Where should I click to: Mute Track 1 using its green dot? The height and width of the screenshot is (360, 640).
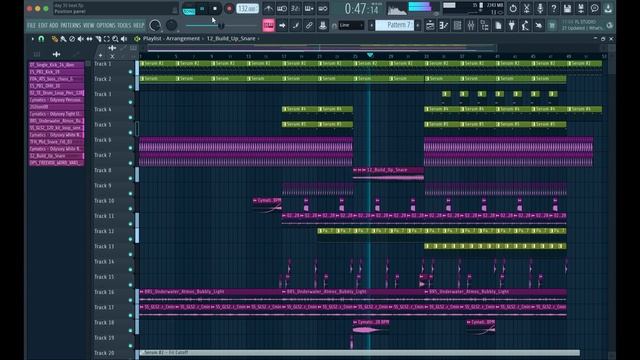(x=131, y=72)
